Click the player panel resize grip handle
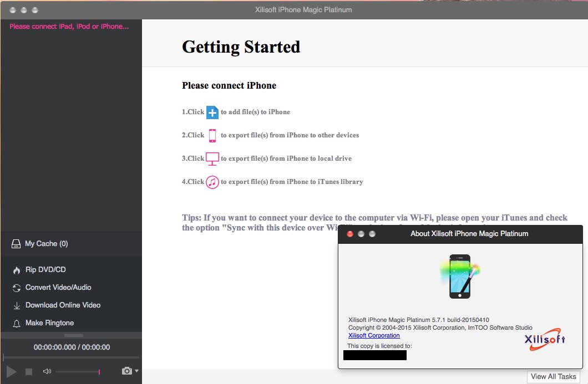 coord(74,335)
